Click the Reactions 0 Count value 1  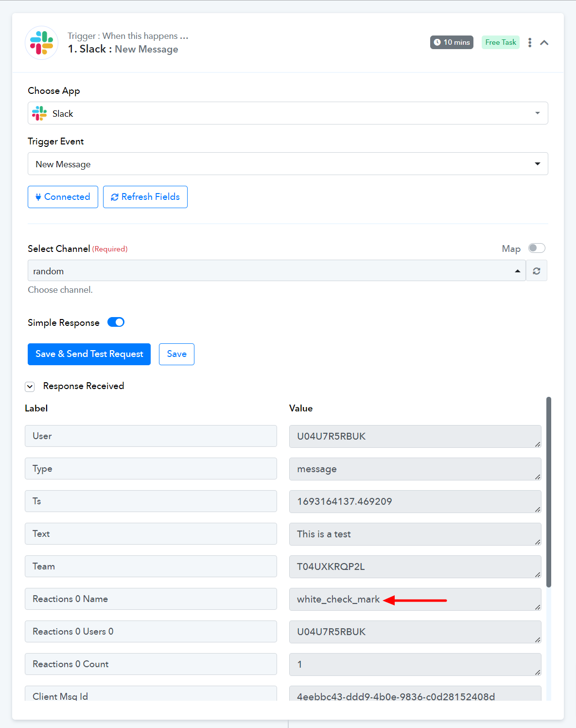coord(415,664)
